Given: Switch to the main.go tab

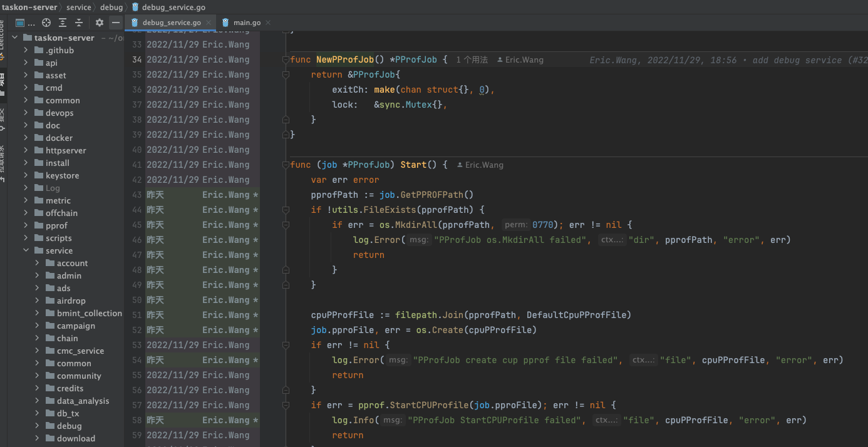Looking at the screenshot, I should [246, 23].
